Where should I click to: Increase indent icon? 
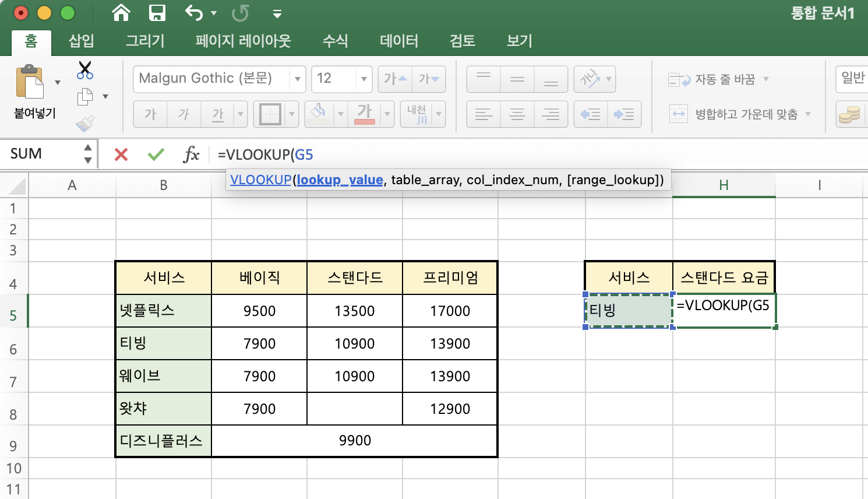(624, 114)
